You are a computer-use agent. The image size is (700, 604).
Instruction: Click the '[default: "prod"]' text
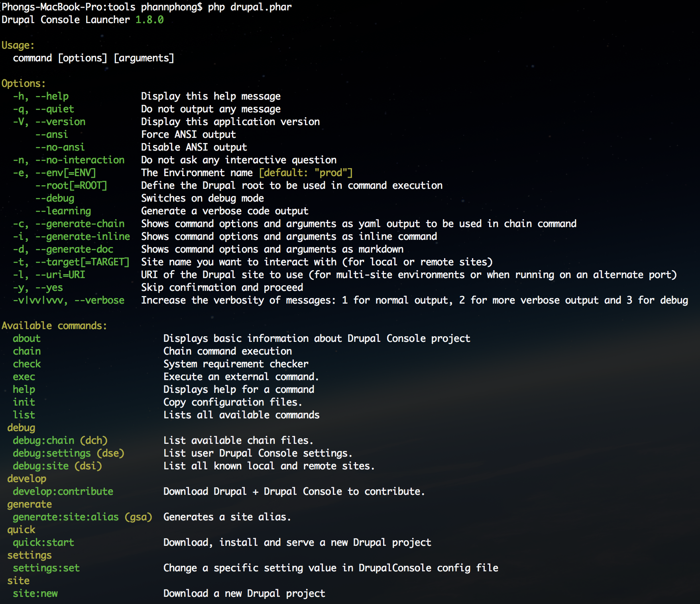click(x=306, y=173)
